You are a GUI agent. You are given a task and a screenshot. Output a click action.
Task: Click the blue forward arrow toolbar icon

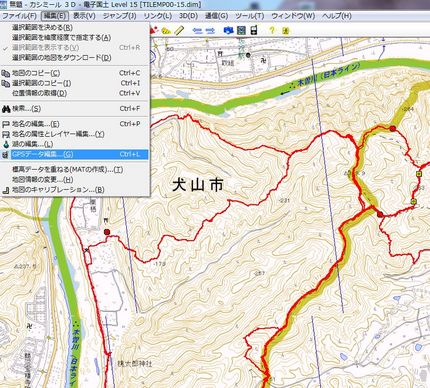(210, 31)
